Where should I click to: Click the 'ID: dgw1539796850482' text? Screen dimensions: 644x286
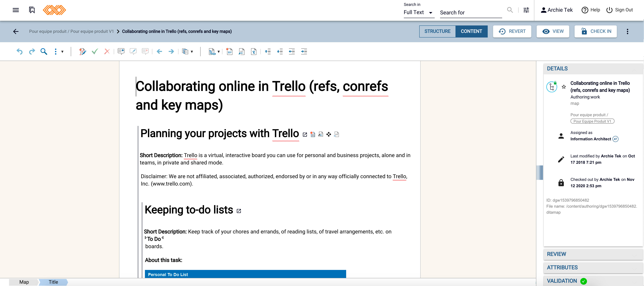pos(568,200)
